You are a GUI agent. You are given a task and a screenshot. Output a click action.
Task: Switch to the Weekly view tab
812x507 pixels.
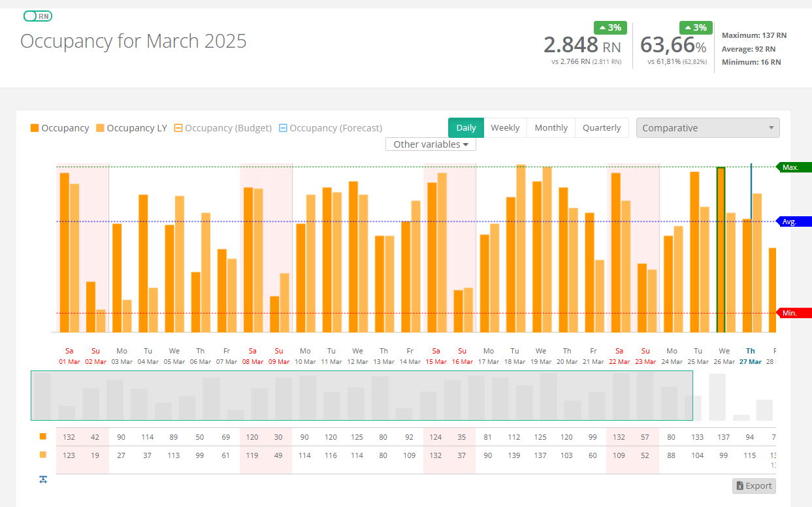pyautogui.click(x=505, y=128)
